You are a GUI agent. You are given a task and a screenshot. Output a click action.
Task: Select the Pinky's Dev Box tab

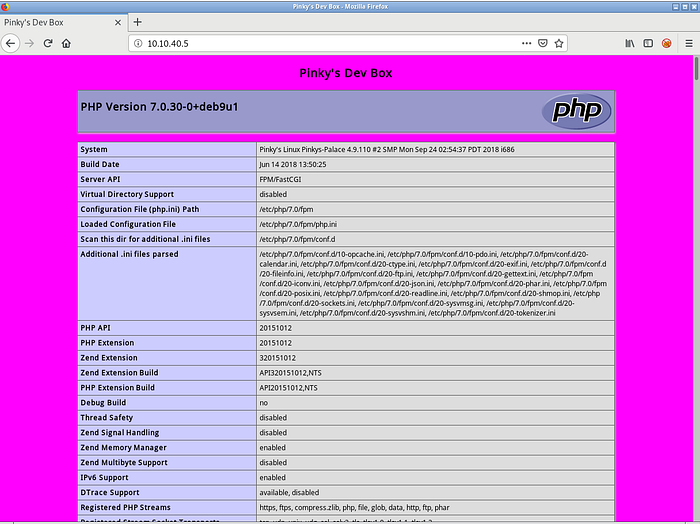(x=55, y=22)
